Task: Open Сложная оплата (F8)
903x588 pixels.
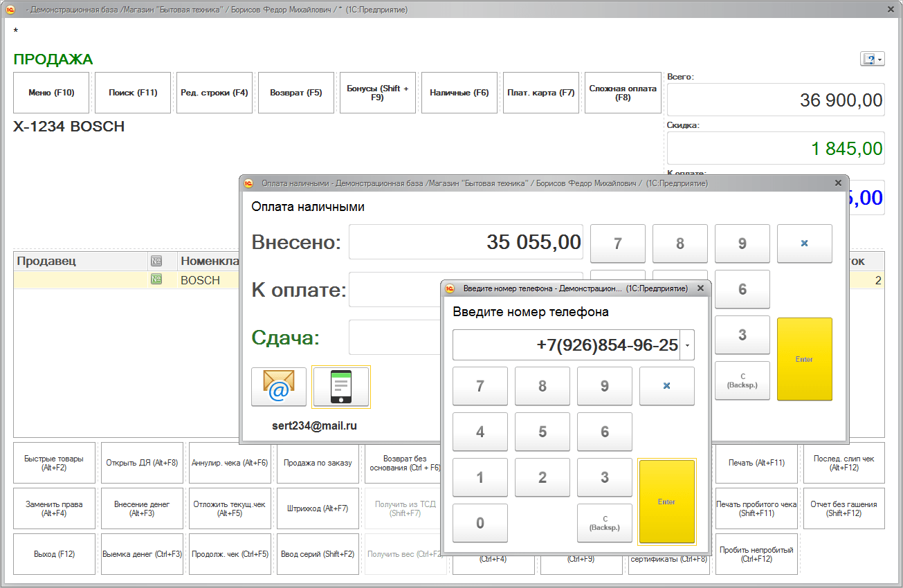Action: [x=623, y=93]
